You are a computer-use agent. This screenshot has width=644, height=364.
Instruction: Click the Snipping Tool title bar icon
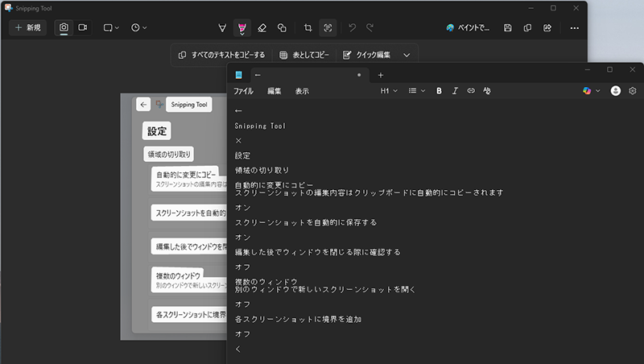coord(8,8)
